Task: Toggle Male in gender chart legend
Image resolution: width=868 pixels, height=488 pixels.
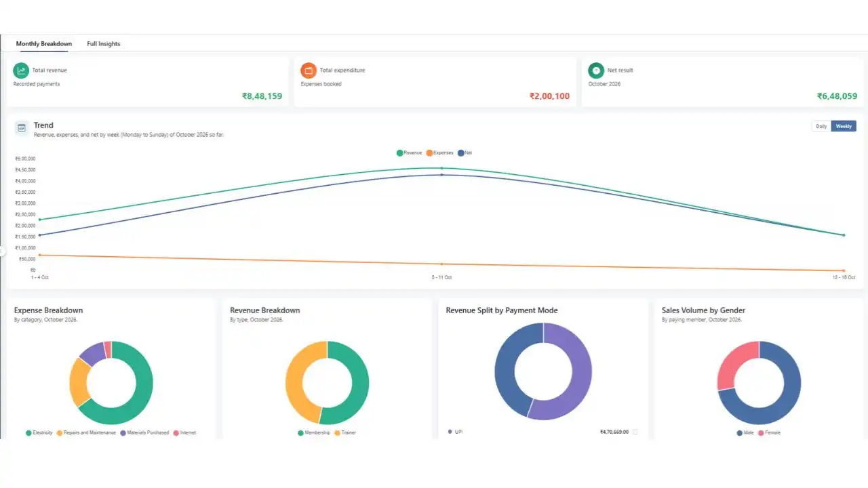Action: coord(745,432)
